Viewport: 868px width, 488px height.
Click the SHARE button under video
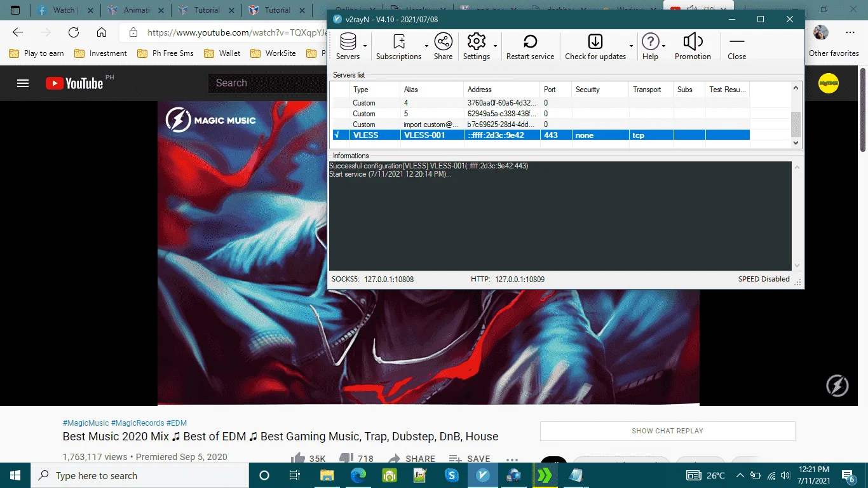point(412,458)
